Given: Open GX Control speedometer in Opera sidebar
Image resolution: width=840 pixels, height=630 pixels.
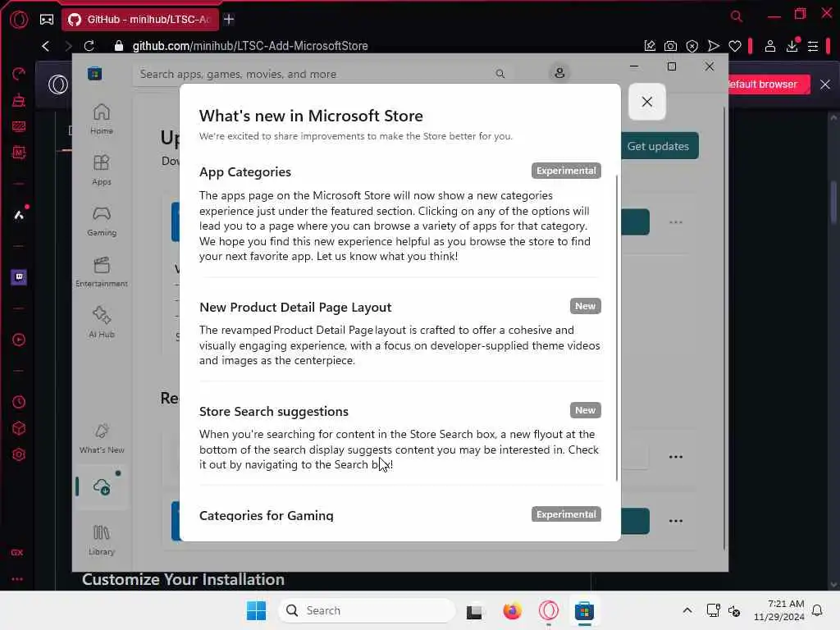Looking at the screenshot, I should click(19, 73).
